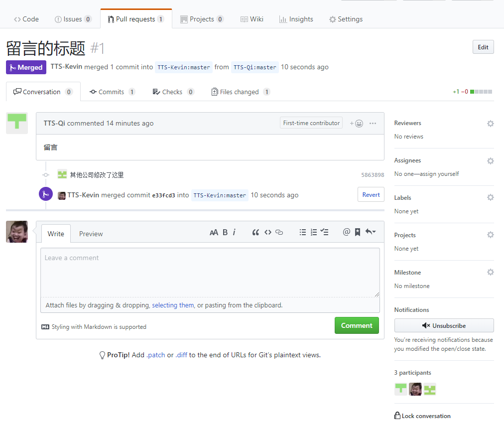504x436 pixels.
Task: Click the 'selecting them' file attach link
Action: [173, 305]
